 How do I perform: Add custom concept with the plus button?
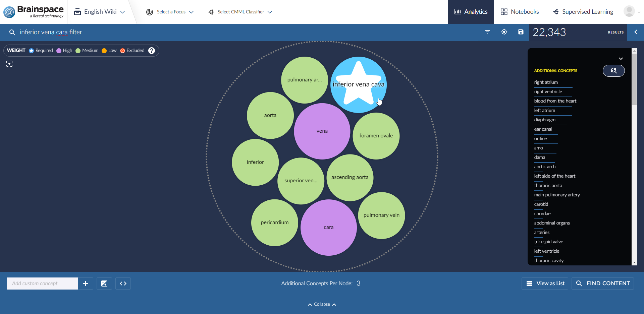point(86,284)
